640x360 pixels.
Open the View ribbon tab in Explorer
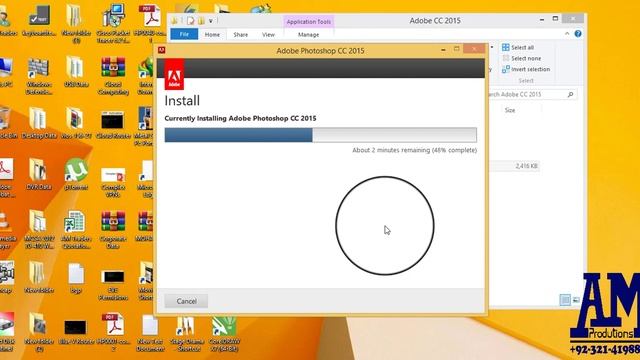(x=268, y=35)
